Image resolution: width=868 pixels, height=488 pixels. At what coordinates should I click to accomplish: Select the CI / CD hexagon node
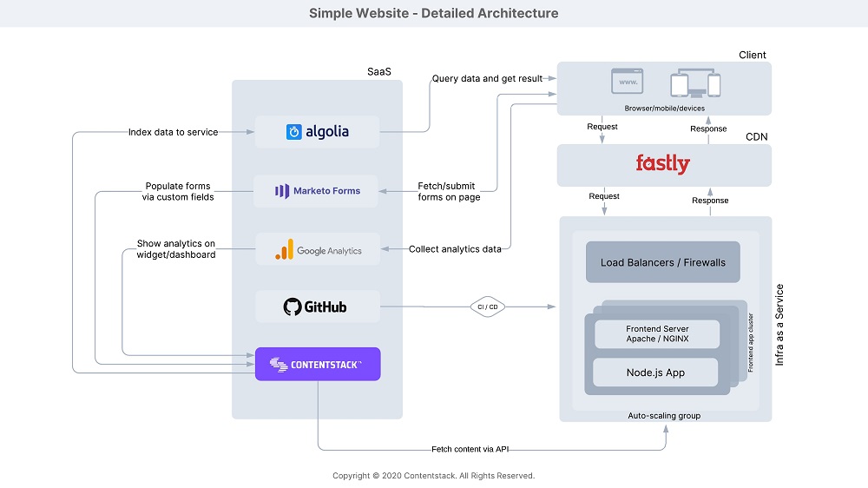pos(488,307)
